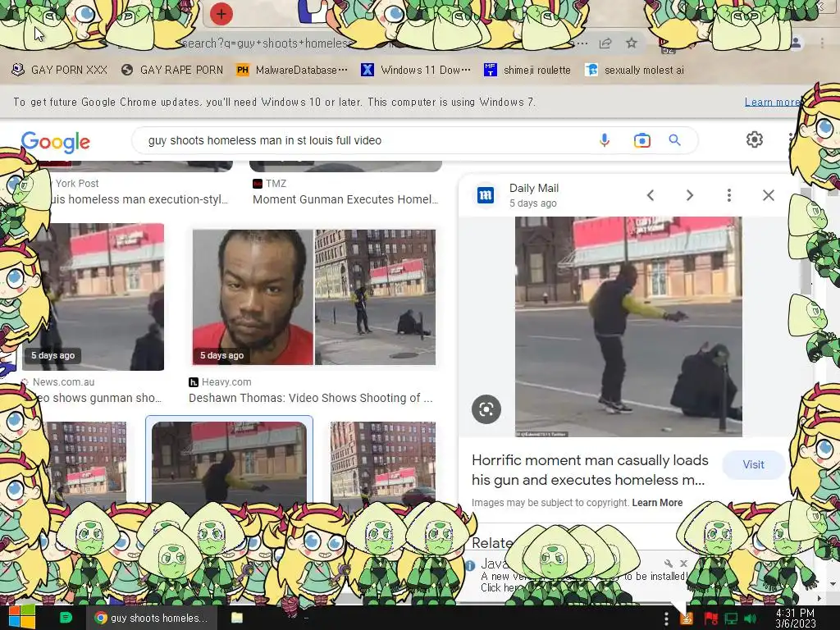Show hidden system tray icons
The width and height of the screenshot is (840, 630).
666,619
